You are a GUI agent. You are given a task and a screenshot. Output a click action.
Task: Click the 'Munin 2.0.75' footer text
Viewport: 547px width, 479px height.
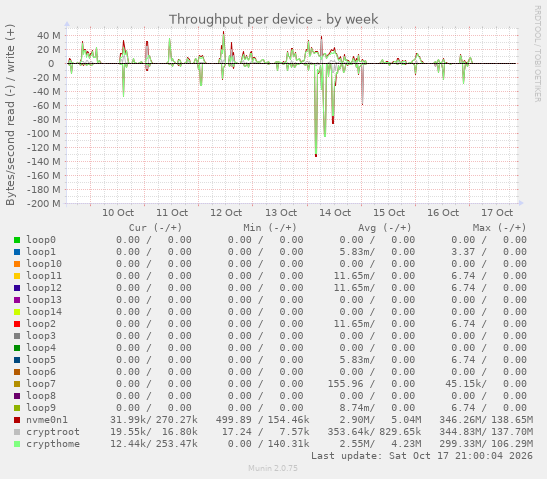point(273,468)
